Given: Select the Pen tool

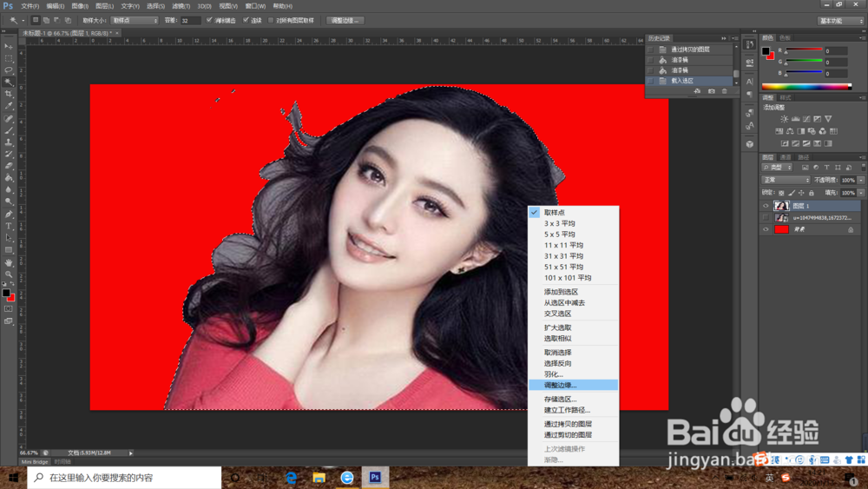Looking at the screenshot, I should tap(9, 215).
